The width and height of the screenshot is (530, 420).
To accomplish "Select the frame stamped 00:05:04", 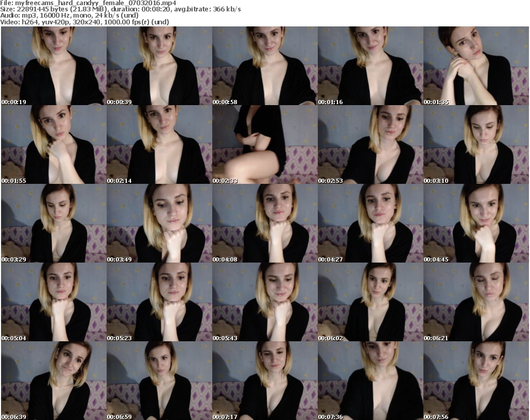I will coord(54,302).
